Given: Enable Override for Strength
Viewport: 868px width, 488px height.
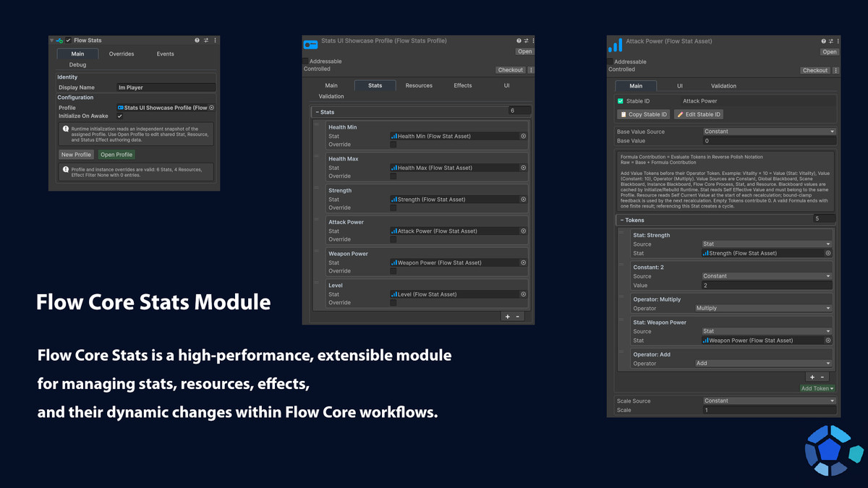Looking at the screenshot, I should (x=393, y=207).
